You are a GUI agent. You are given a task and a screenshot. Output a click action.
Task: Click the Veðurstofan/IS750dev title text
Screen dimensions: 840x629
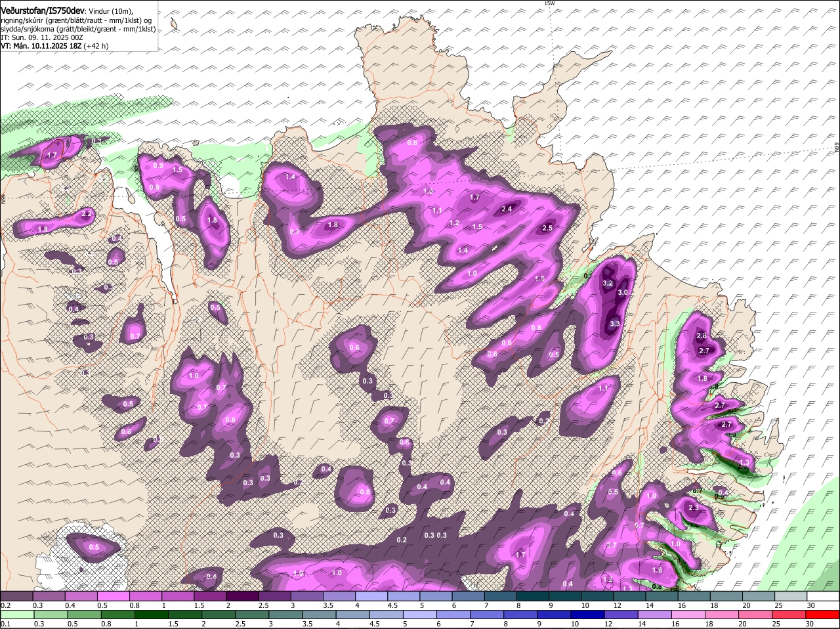click(x=42, y=11)
